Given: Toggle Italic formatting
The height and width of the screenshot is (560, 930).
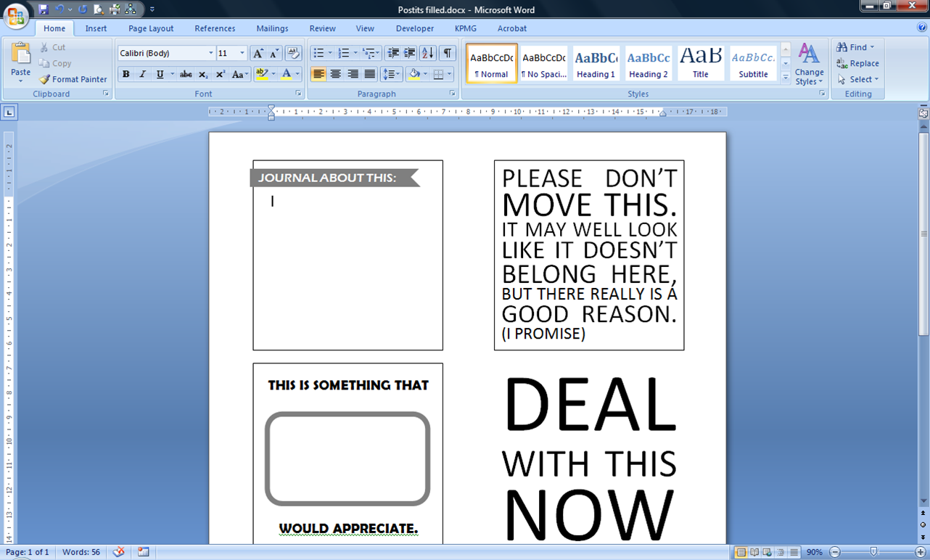Looking at the screenshot, I should tap(142, 74).
